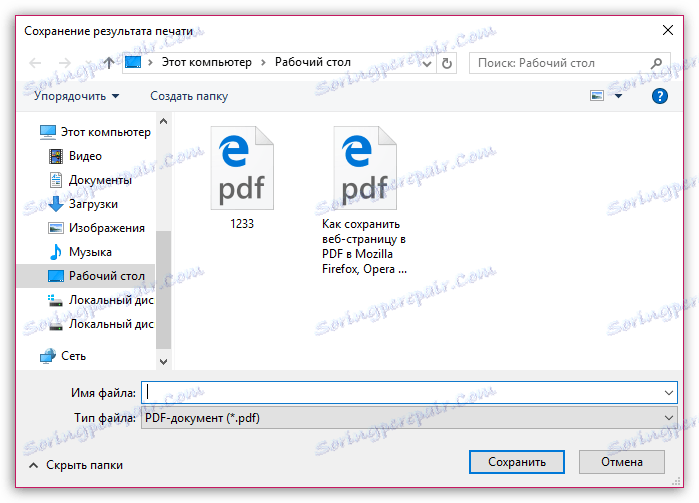The height and width of the screenshot is (503, 699).
Task: Click the computer icon in address bar
Action: 133,62
